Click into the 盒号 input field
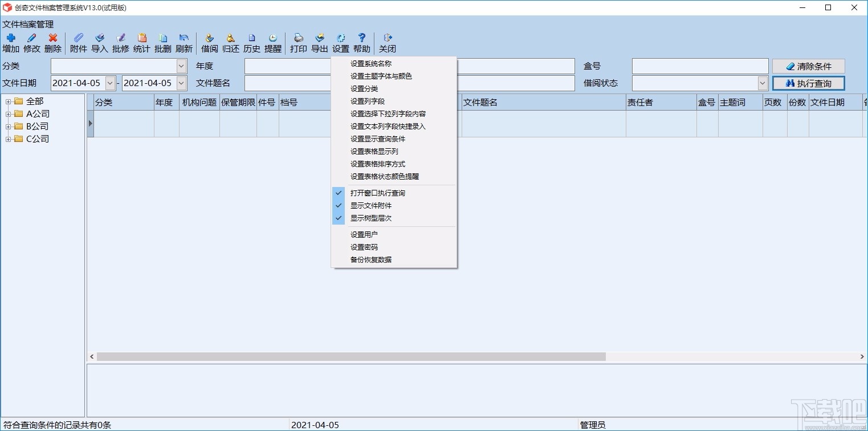The height and width of the screenshot is (431, 868). 700,66
